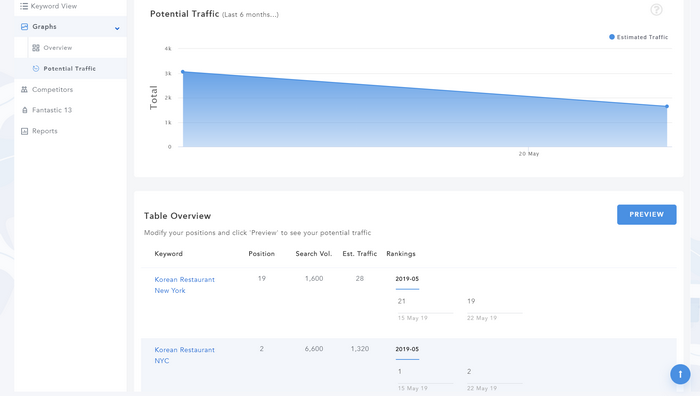Click estimated traffic value 1,320

pyautogui.click(x=360, y=349)
